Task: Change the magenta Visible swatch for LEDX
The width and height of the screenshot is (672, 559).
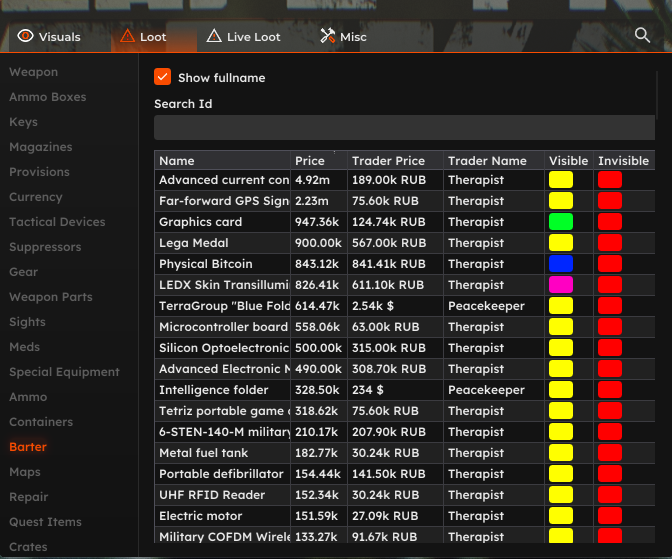Action: [561, 285]
